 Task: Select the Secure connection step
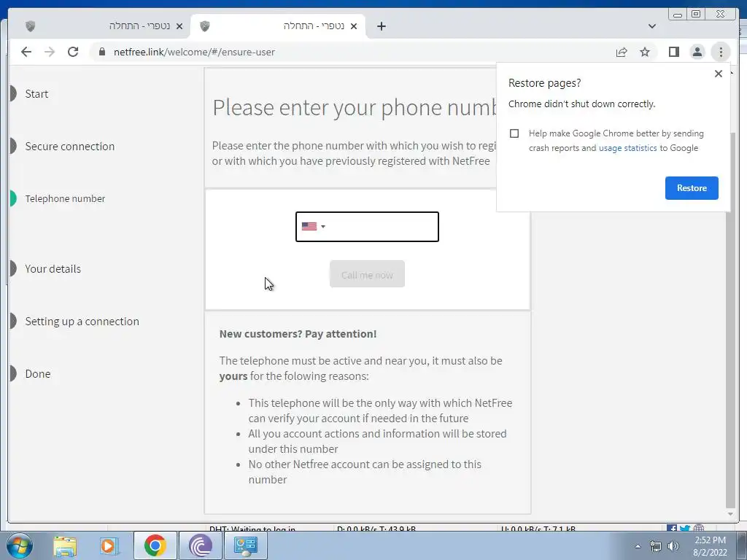[69, 146]
